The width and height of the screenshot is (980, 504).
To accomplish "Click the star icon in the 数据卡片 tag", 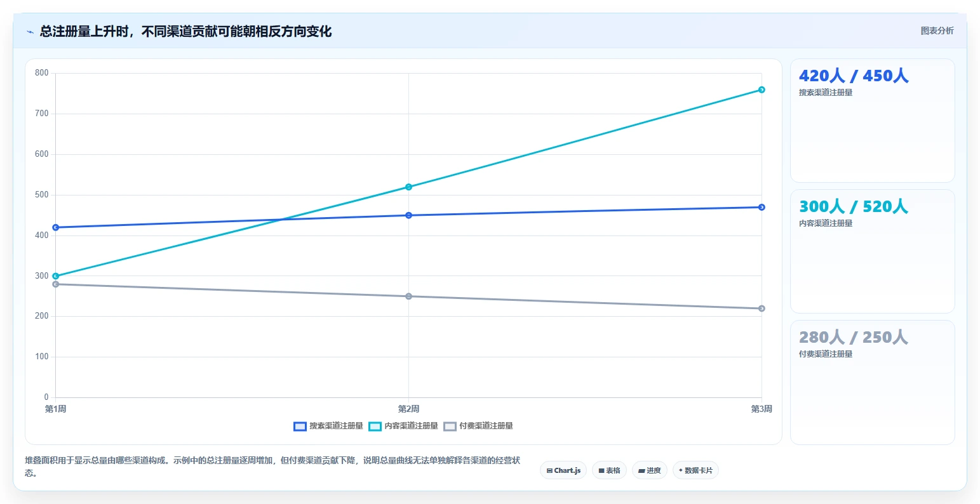I will point(681,470).
